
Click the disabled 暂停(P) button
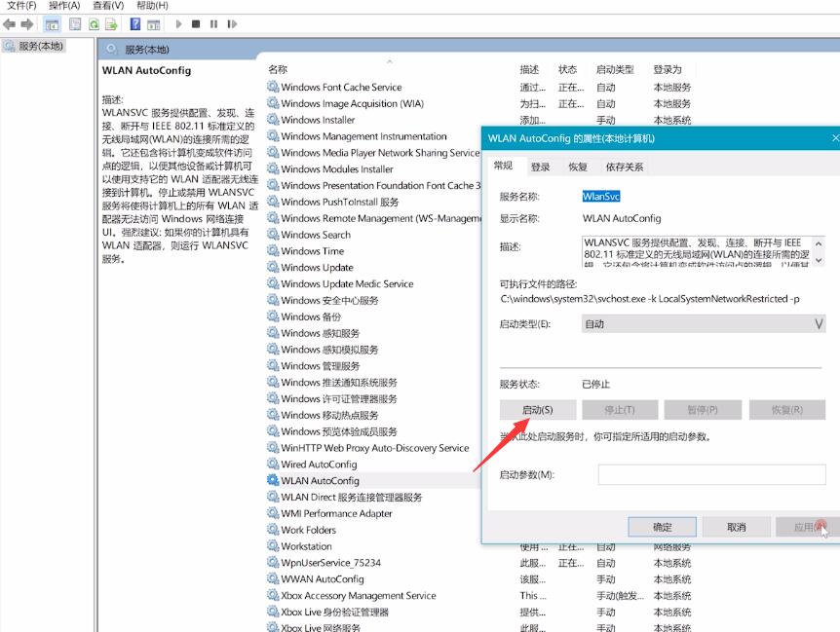pyautogui.click(x=703, y=410)
